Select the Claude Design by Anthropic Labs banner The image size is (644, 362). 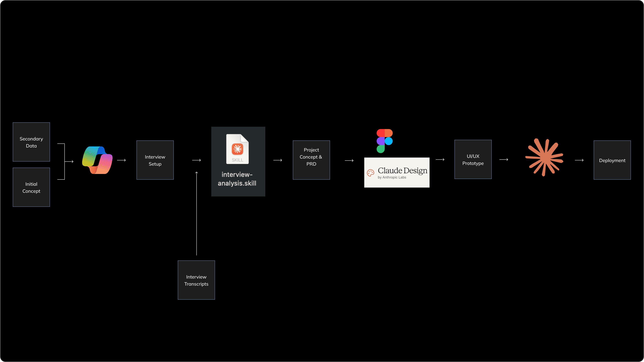397,173
